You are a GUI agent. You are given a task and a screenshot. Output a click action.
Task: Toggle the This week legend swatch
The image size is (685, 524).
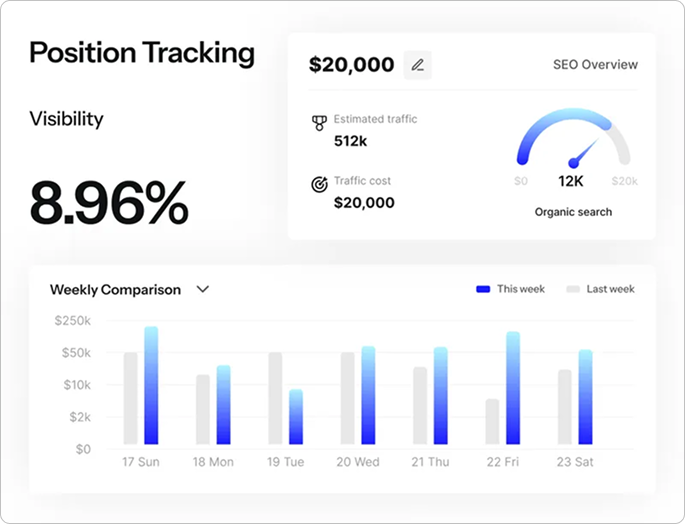[483, 289]
